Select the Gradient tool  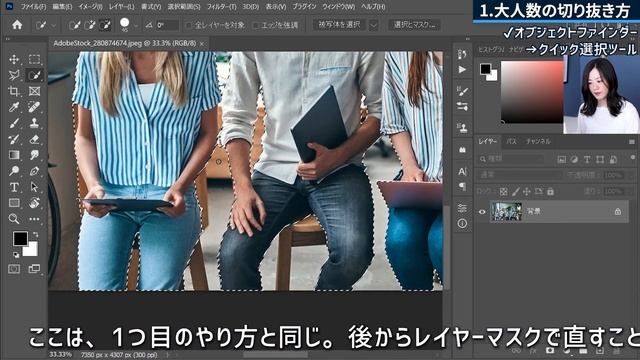[14, 155]
